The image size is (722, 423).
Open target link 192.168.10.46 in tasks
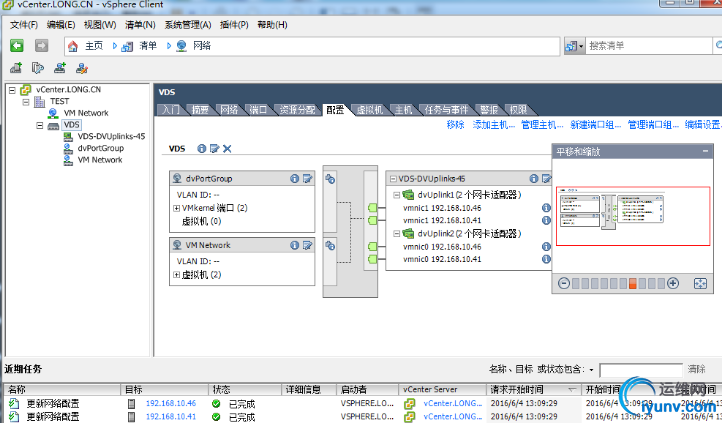pos(171,403)
